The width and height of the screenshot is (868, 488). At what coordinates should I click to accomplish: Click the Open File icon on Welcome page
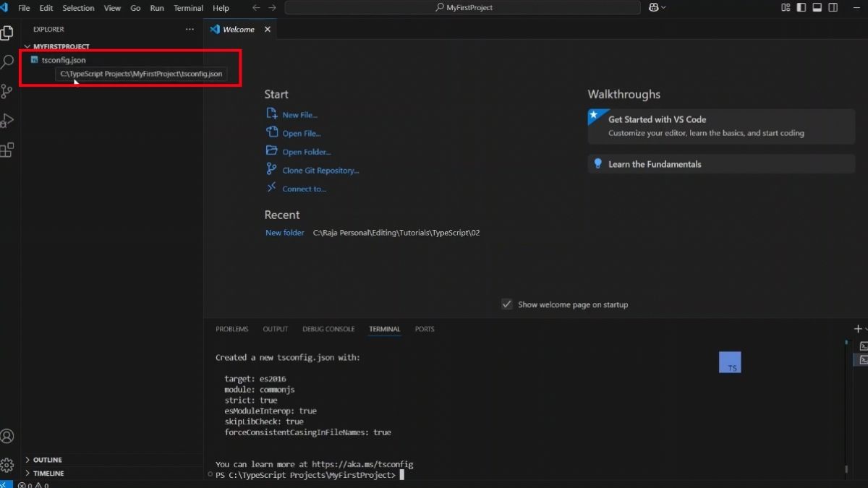tap(272, 132)
